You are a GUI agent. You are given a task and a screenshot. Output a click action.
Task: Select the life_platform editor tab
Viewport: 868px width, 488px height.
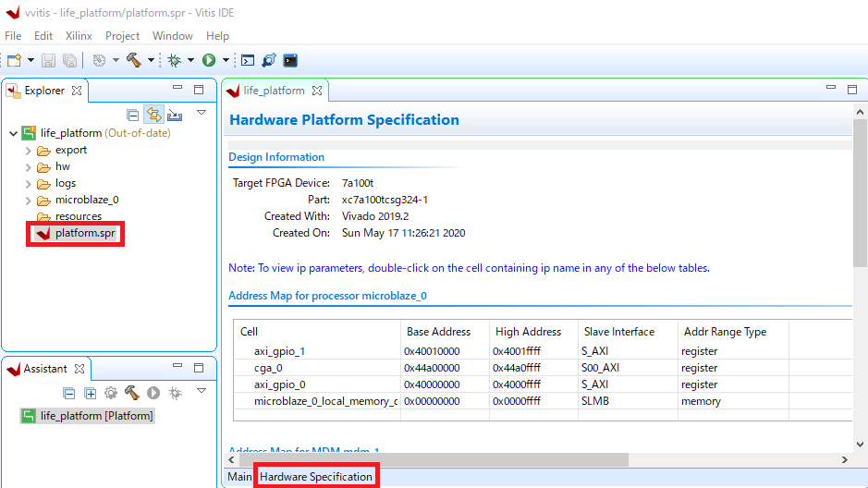pyautogui.click(x=274, y=91)
